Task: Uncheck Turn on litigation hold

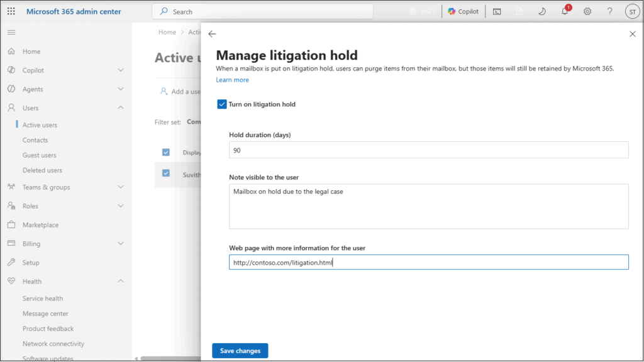Action: coord(222,104)
